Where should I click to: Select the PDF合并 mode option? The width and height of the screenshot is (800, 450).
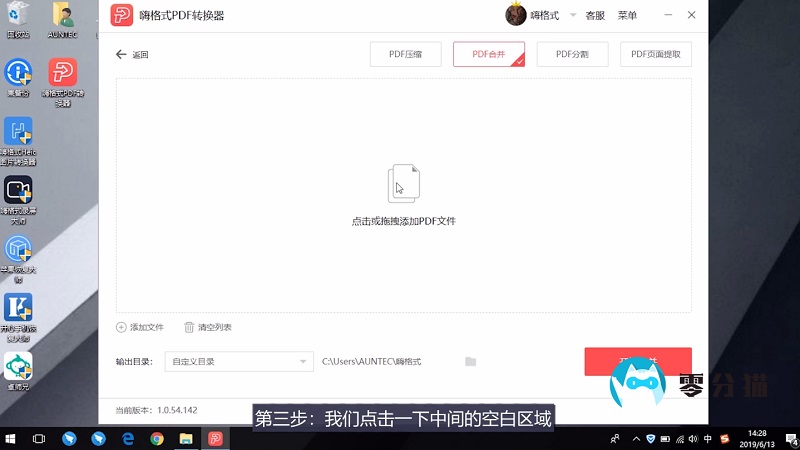(489, 54)
